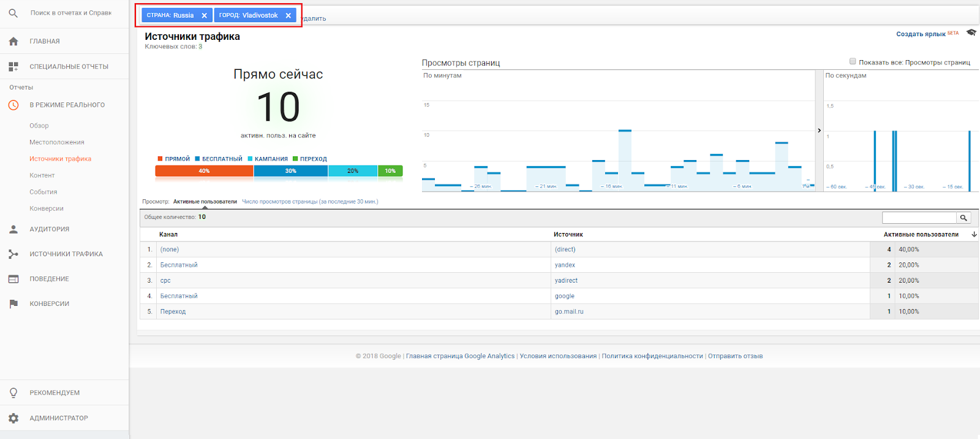Open Специальные отчеты section
Viewport: 980px width, 439px height.
[69, 66]
